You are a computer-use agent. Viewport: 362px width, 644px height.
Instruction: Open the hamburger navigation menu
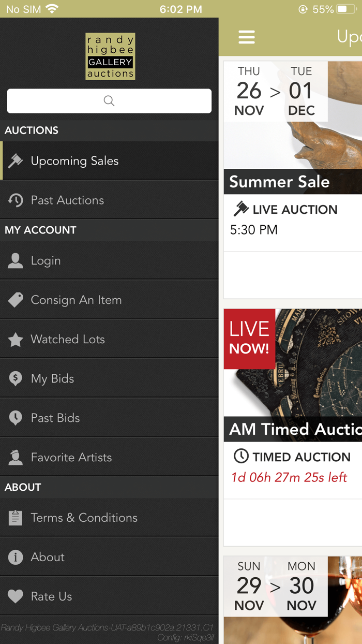point(247,37)
